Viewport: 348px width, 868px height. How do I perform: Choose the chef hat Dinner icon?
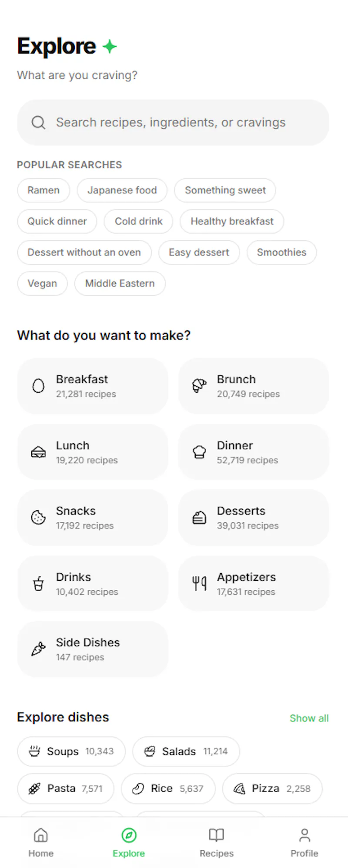point(199,452)
